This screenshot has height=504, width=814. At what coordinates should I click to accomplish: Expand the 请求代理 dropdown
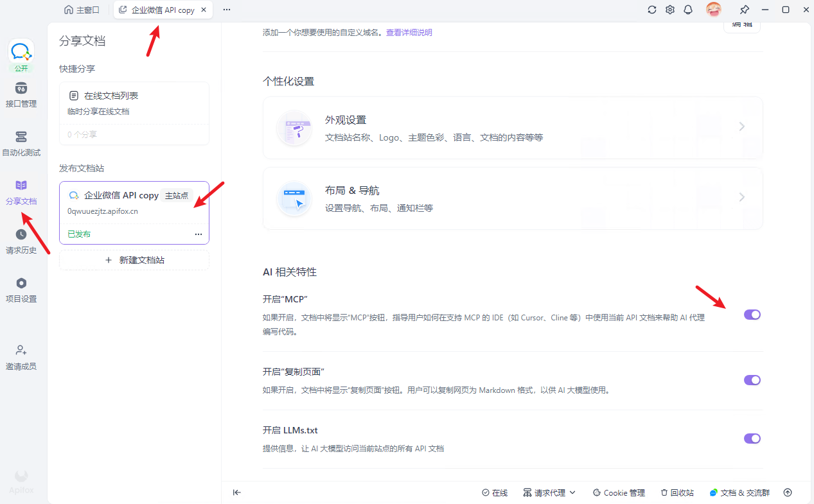click(x=549, y=492)
